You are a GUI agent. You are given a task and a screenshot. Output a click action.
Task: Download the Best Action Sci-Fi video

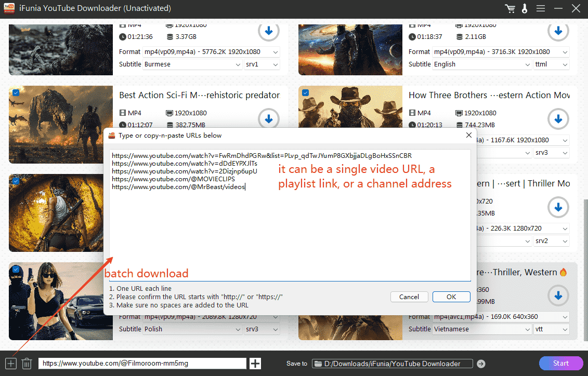[269, 119]
